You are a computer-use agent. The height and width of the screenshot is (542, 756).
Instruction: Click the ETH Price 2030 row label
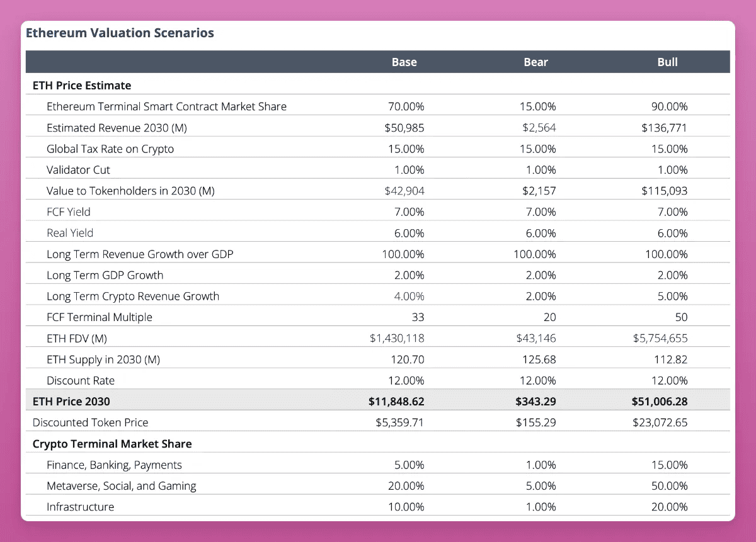tap(71, 402)
